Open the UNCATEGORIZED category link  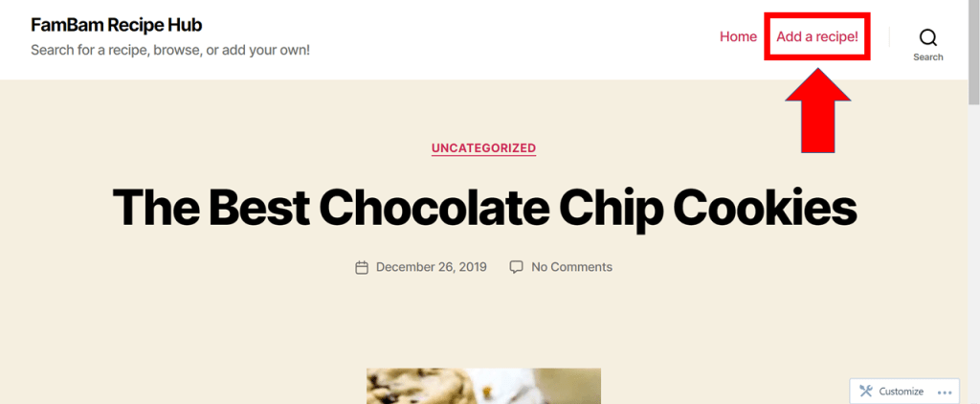click(483, 148)
